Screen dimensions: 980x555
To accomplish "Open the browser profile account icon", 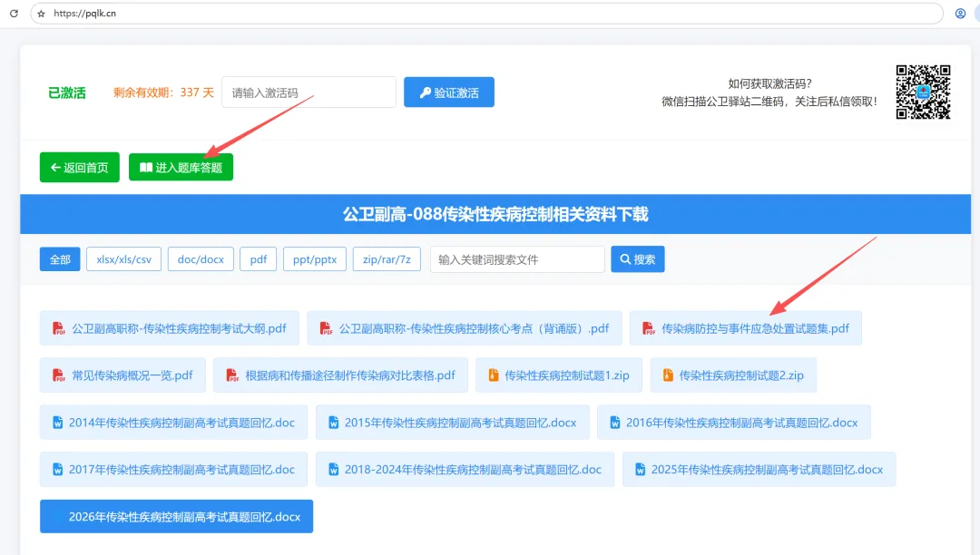I will click(x=960, y=13).
